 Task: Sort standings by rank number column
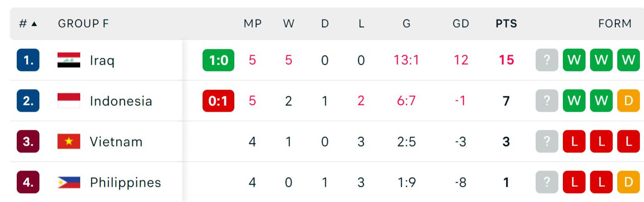(28, 24)
